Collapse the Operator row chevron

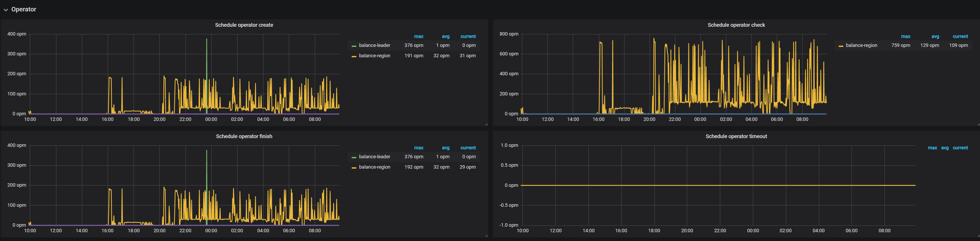(6, 10)
